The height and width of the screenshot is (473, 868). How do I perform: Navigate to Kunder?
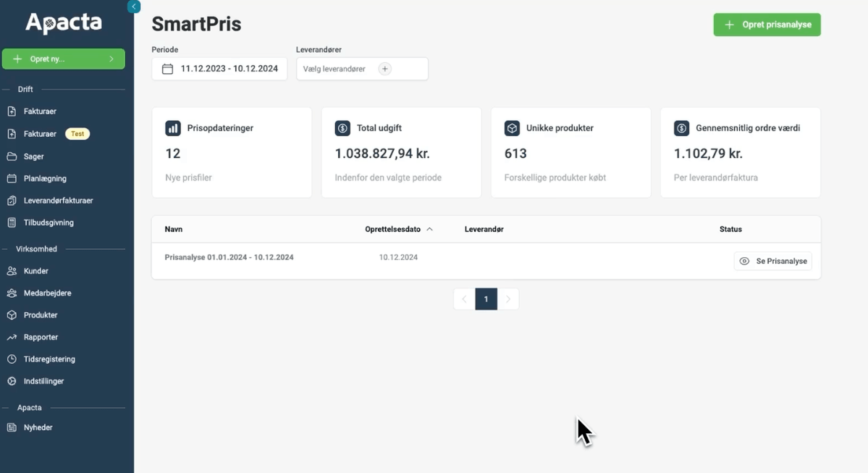click(x=35, y=271)
